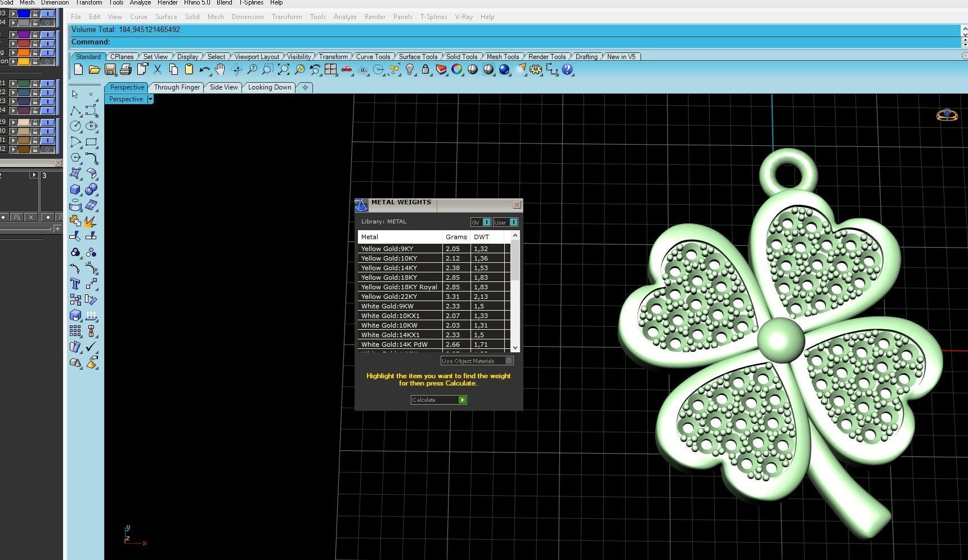The image size is (968, 560).
Task: Switch to the Through Finger viewport tab
Action: click(x=177, y=87)
